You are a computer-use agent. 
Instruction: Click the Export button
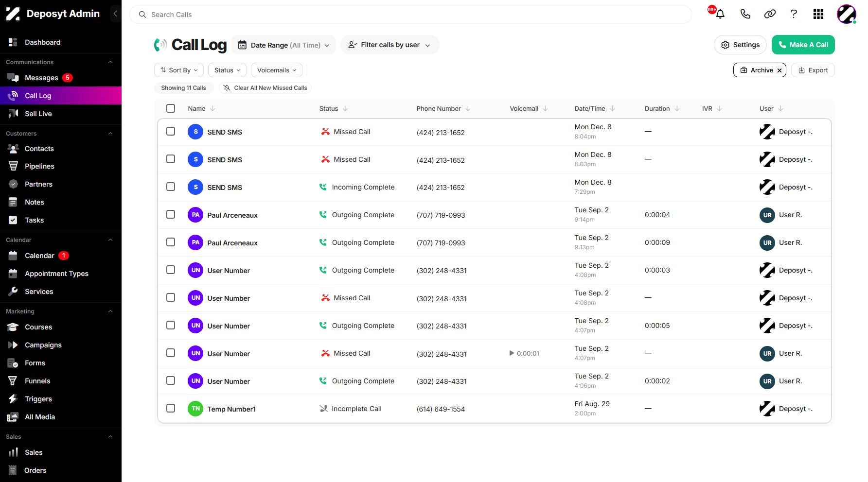[x=813, y=70]
